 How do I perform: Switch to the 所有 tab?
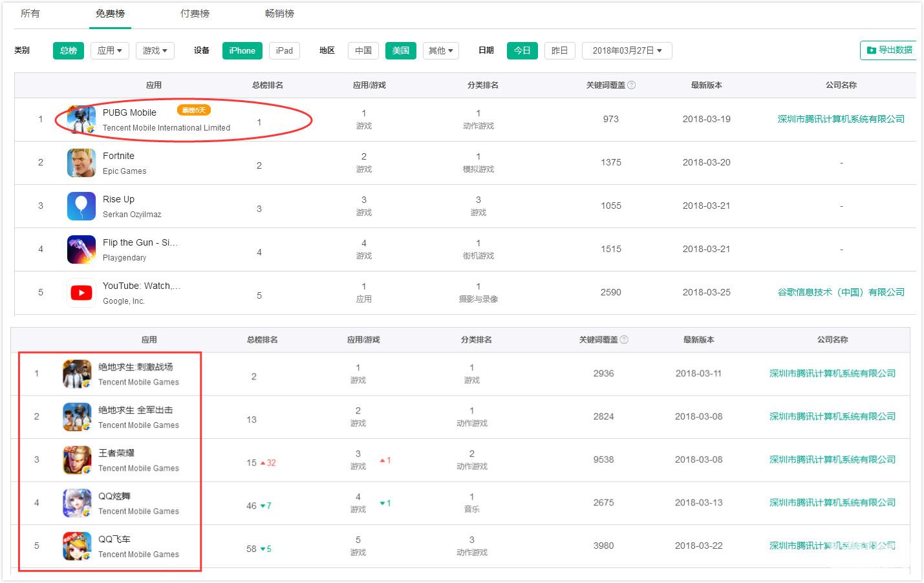click(30, 14)
